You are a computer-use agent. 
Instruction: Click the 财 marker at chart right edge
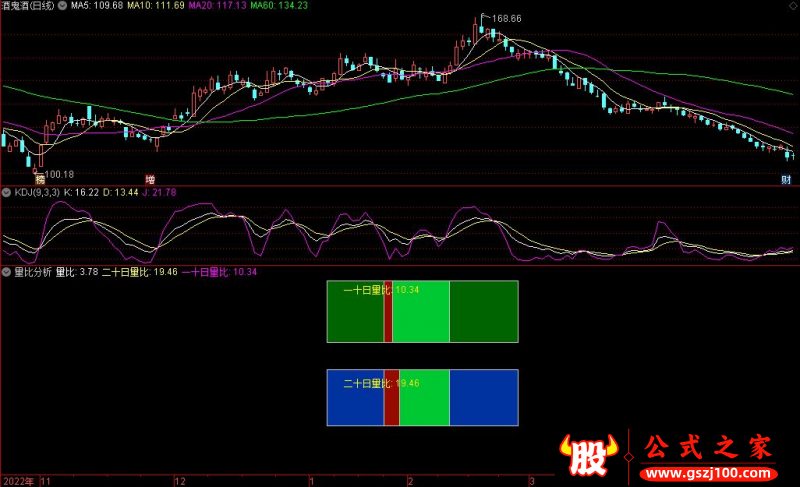click(786, 179)
